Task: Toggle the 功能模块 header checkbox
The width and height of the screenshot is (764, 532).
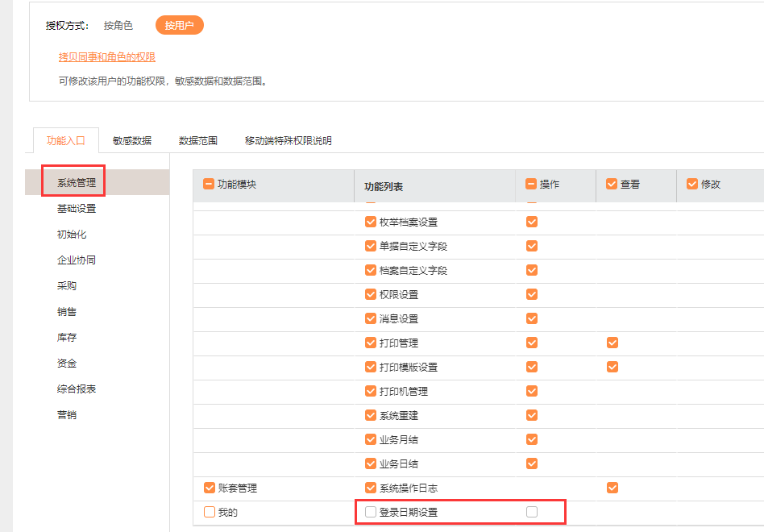Action: pyautogui.click(x=209, y=184)
